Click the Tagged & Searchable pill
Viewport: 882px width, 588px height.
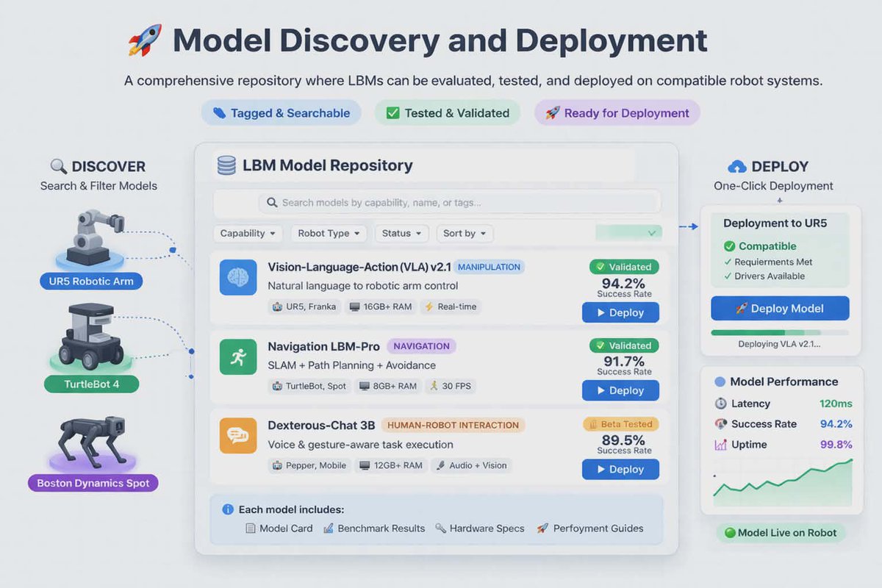pos(282,113)
